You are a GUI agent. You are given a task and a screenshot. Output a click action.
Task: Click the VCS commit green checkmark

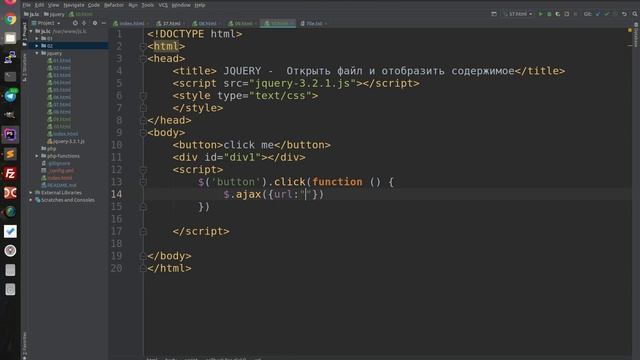607,14
